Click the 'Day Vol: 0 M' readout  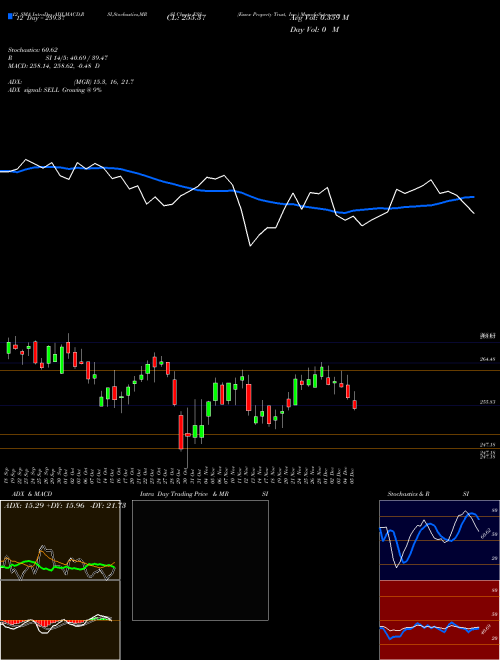pos(314,30)
